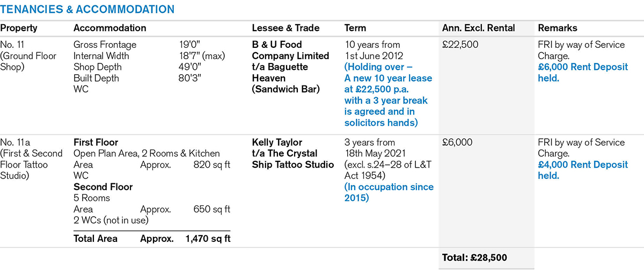Click the '1,470 sq ft' total area
Screen dimensions: 644x279
208,238
